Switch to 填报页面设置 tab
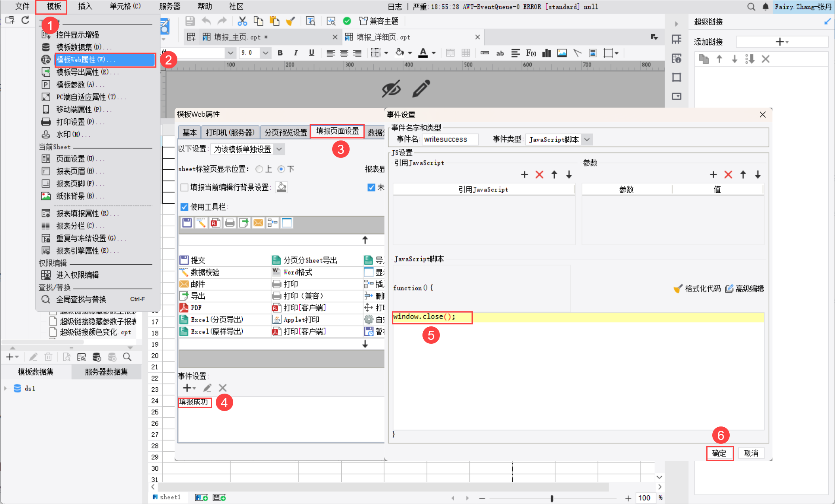 (337, 131)
